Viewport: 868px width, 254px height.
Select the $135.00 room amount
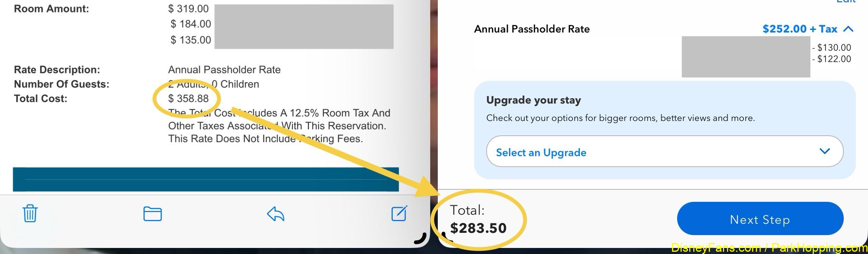190,40
